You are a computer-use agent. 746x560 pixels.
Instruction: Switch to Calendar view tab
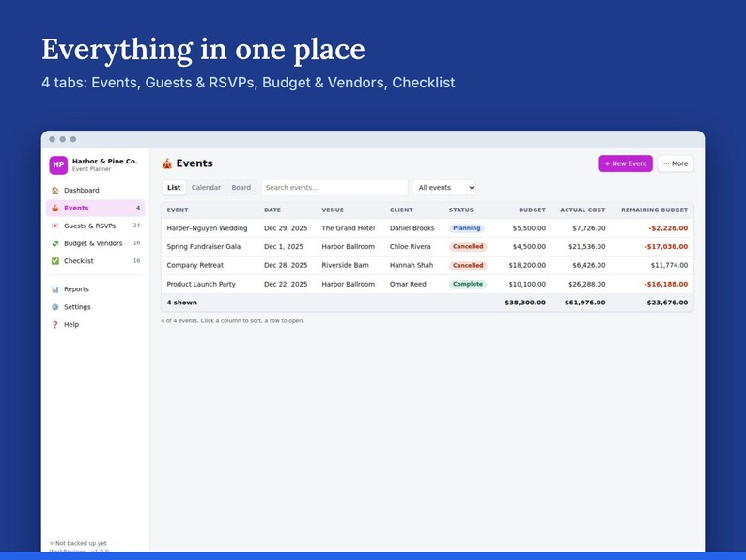[x=206, y=188]
